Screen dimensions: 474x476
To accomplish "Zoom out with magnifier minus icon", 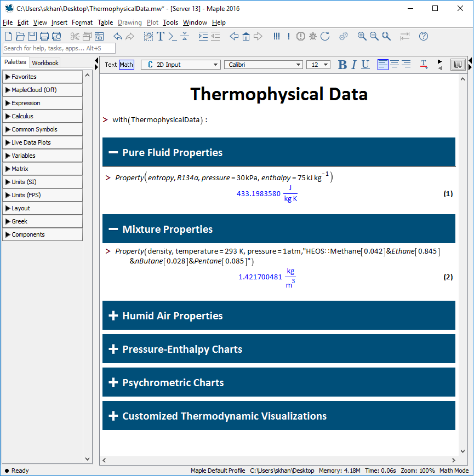I will (374, 36).
